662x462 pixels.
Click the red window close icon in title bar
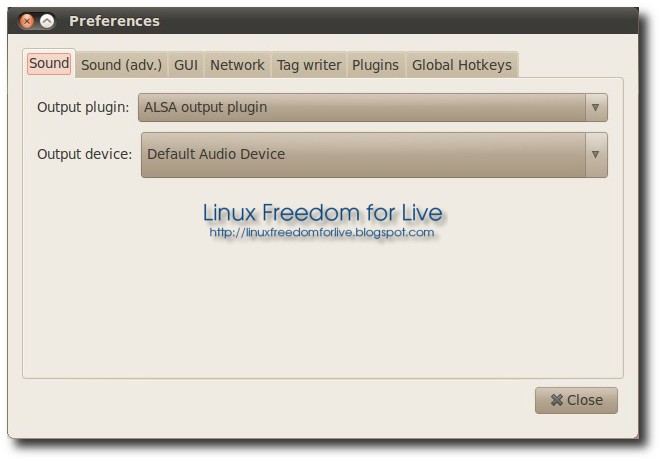click(28, 21)
